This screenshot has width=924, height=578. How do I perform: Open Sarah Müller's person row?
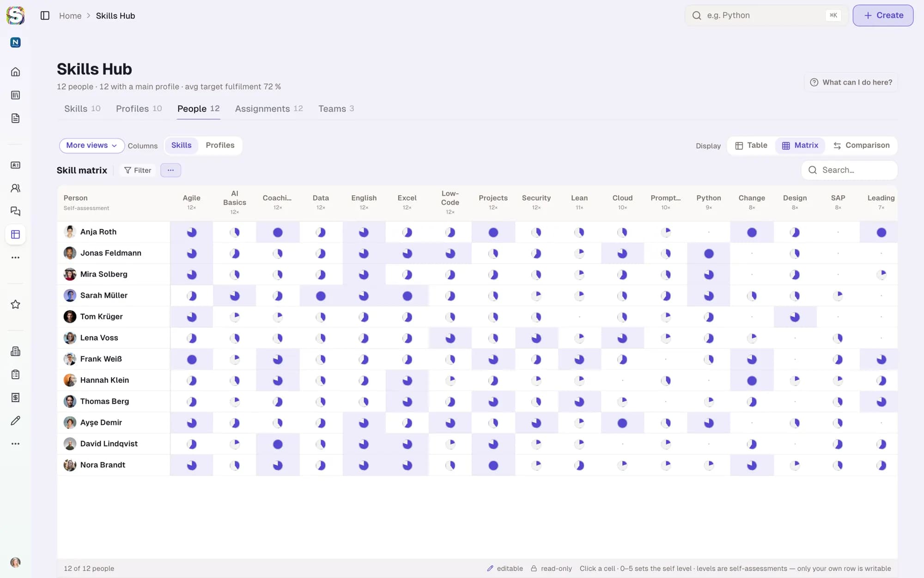(x=113, y=295)
